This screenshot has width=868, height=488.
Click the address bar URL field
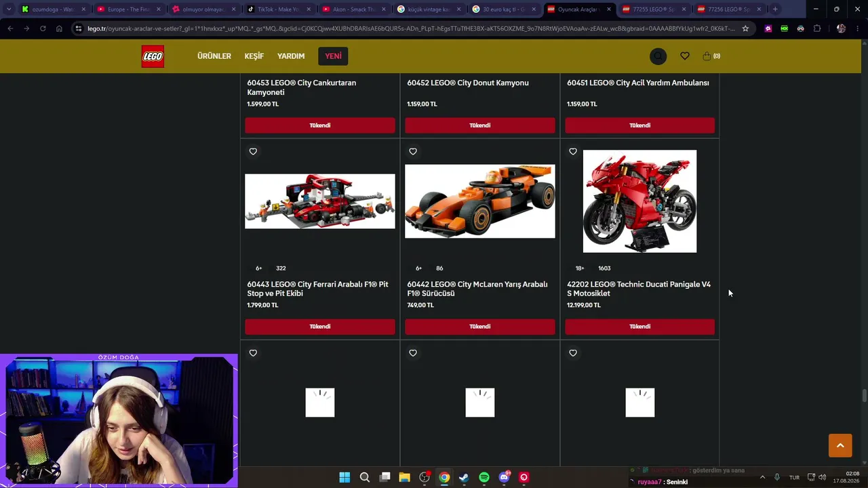(410, 28)
